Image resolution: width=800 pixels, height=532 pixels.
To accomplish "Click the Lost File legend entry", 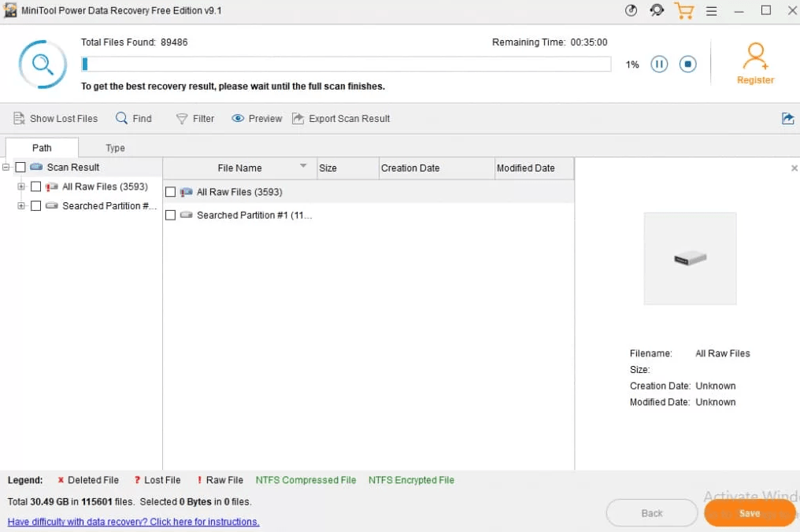I will tap(157, 481).
